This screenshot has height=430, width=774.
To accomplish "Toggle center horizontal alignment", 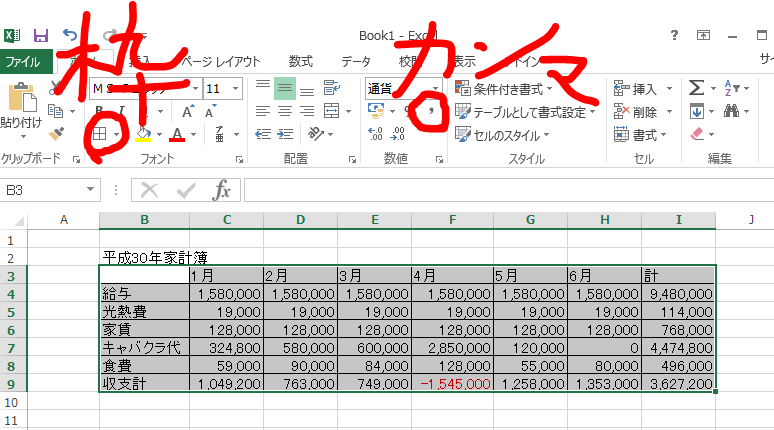I will pyautogui.click(x=284, y=111).
